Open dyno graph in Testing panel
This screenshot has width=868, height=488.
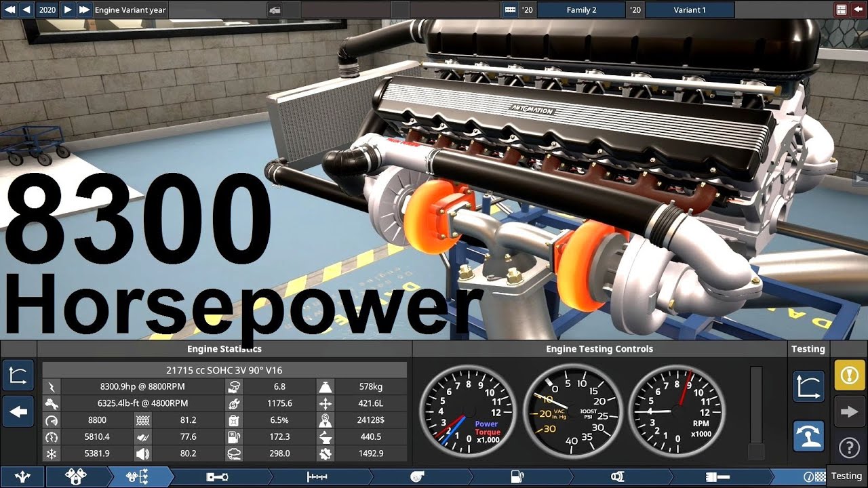point(808,387)
